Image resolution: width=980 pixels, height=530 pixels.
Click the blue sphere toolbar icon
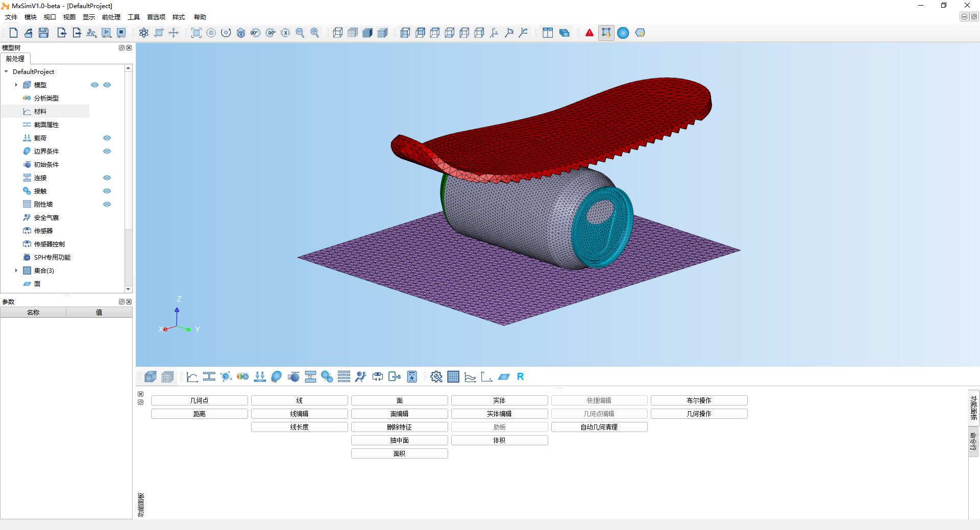point(623,33)
